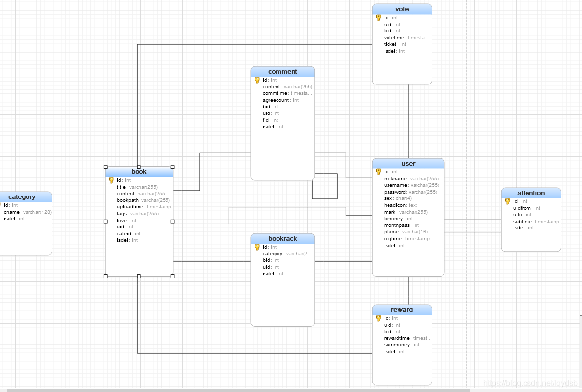Select the 'cateid: int' field in book
The image size is (582, 392).
tap(128, 234)
